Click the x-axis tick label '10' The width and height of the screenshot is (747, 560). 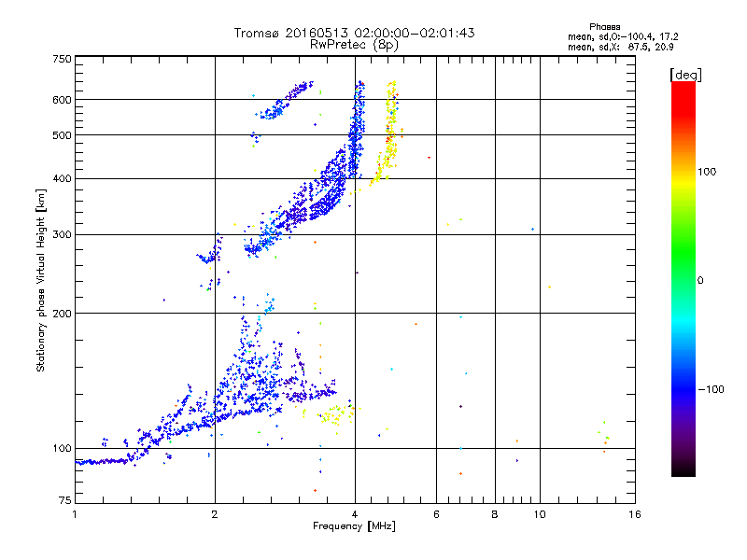click(540, 514)
